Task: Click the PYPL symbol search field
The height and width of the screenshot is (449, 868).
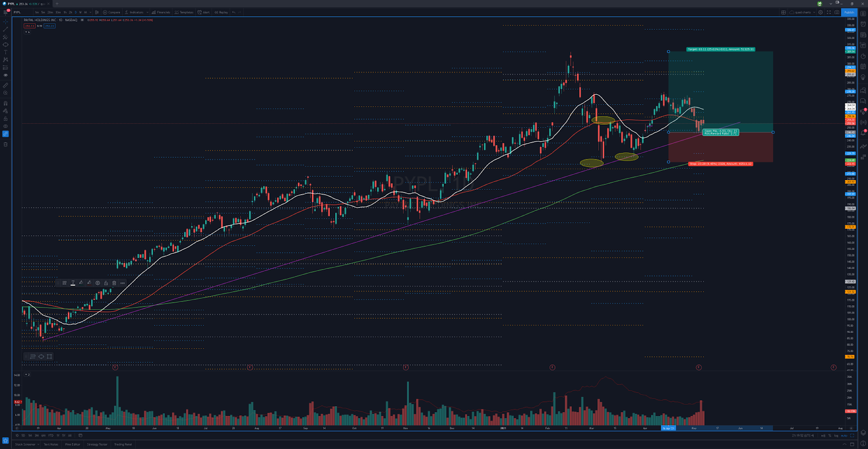Action: 22,12
